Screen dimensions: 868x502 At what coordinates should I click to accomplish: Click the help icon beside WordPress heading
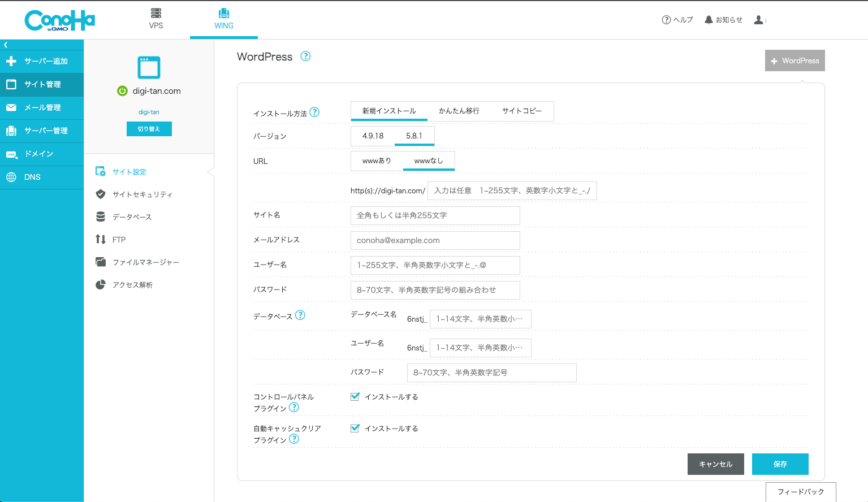(x=305, y=56)
